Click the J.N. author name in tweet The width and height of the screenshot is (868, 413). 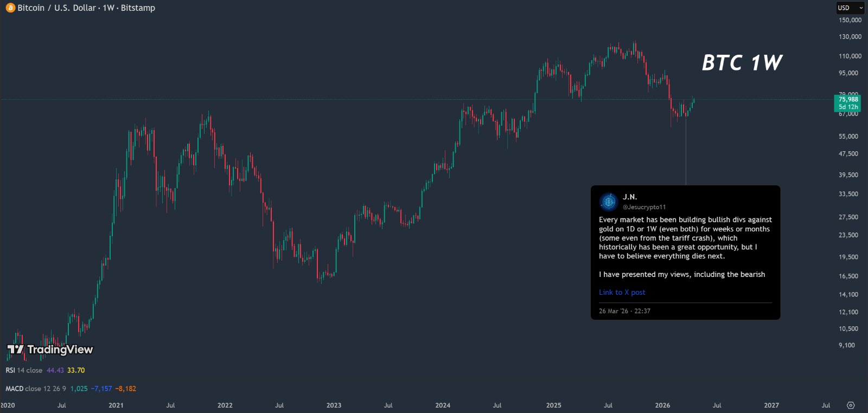coord(630,197)
